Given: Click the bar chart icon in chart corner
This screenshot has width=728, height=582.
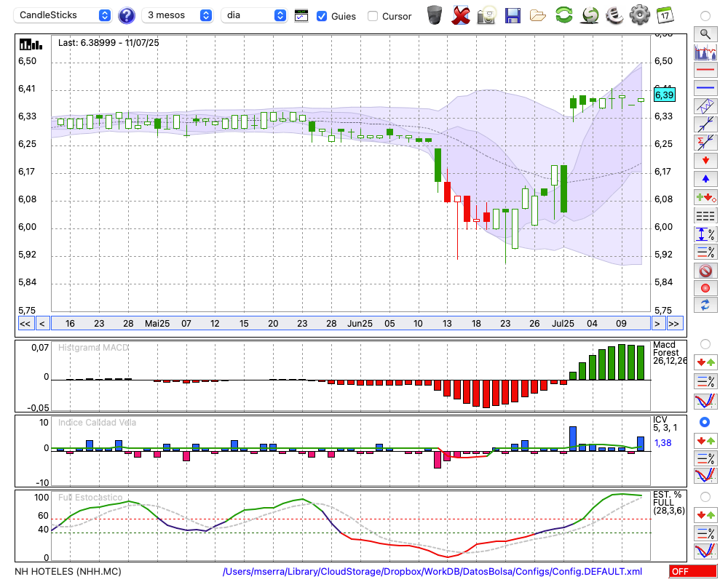Looking at the screenshot, I should pos(31,44).
